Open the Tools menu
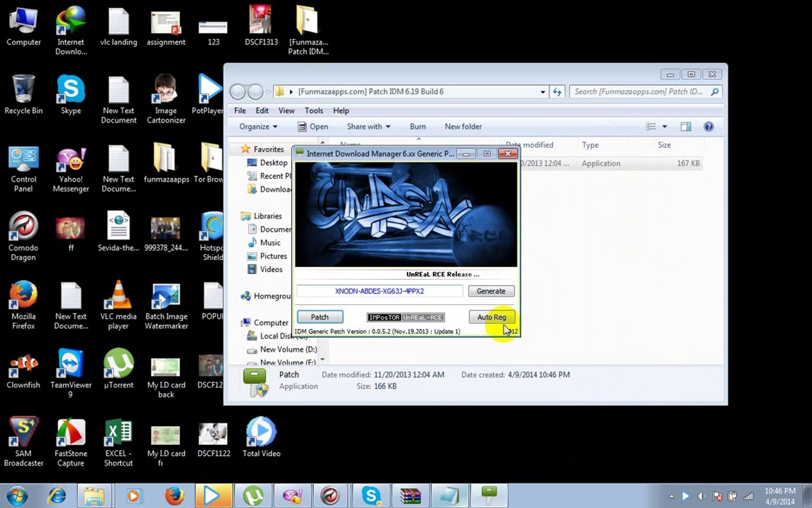Screen dimensions: 812x508 (x=313, y=111)
